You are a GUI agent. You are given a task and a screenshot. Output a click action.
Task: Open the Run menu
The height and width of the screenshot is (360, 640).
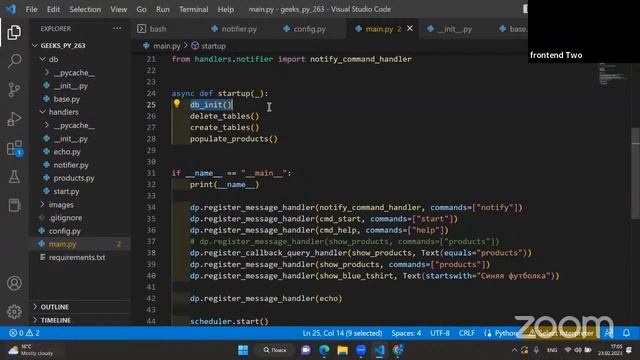coord(162,9)
